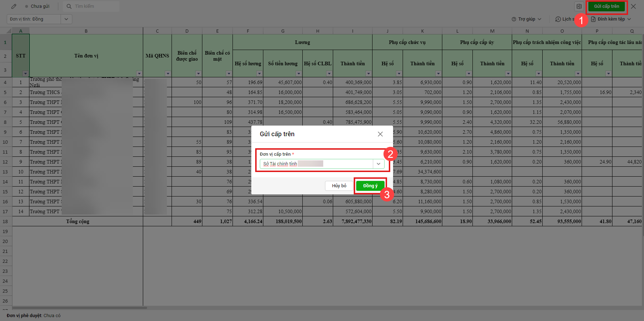Click the pencil edit icon
The width and height of the screenshot is (644, 321).
tap(14, 6)
